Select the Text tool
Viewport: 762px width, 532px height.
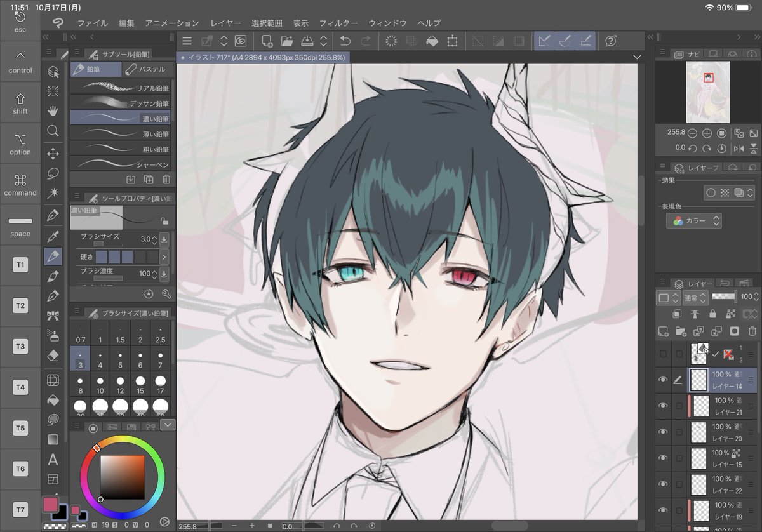pyautogui.click(x=53, y=459)
